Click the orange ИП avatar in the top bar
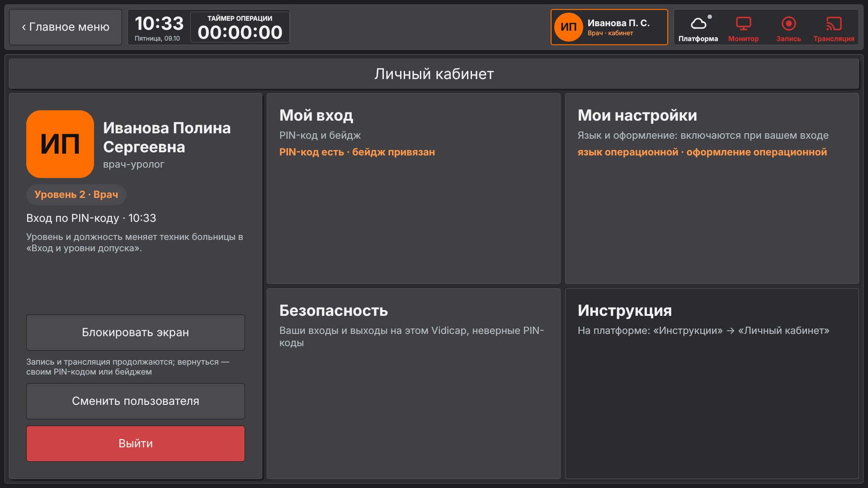 (568, 27)
